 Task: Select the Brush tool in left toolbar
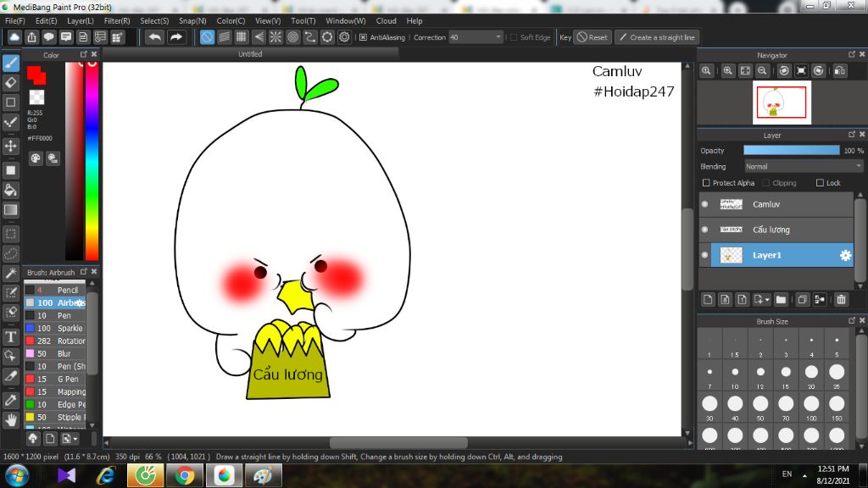(11, 63)
